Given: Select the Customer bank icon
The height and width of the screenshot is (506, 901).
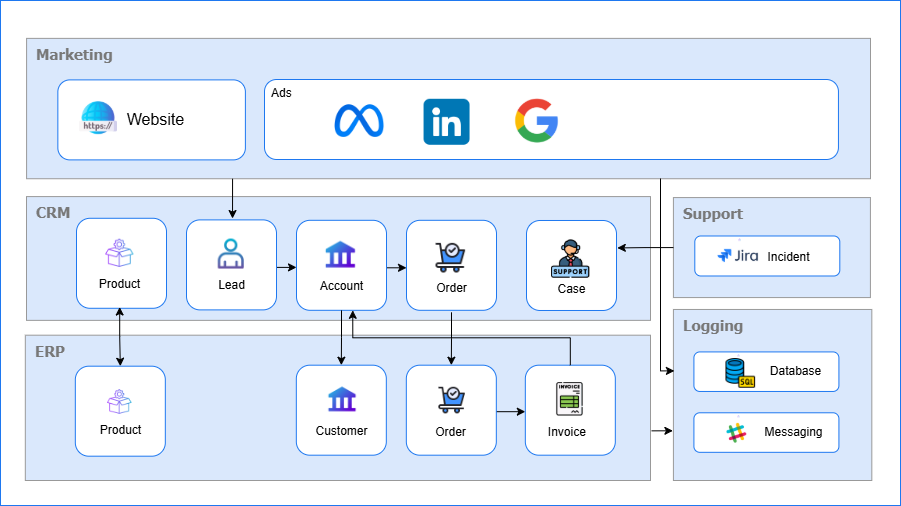Looking at the screenshot, I should (342, 399).
